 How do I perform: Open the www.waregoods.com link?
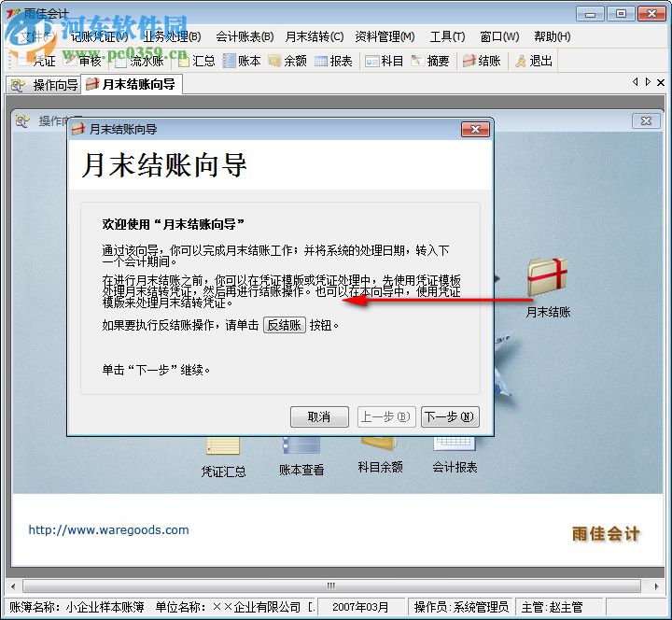click(x=108, y=530)
